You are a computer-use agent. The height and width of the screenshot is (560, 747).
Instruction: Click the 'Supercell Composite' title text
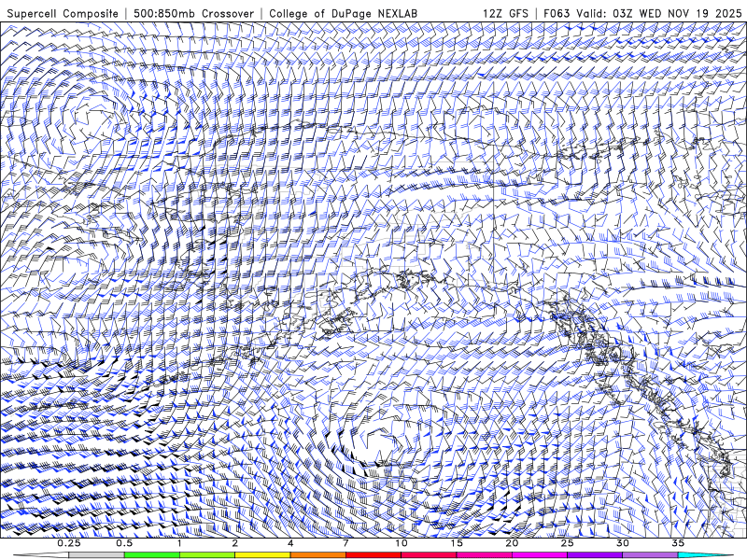[63, 14]
